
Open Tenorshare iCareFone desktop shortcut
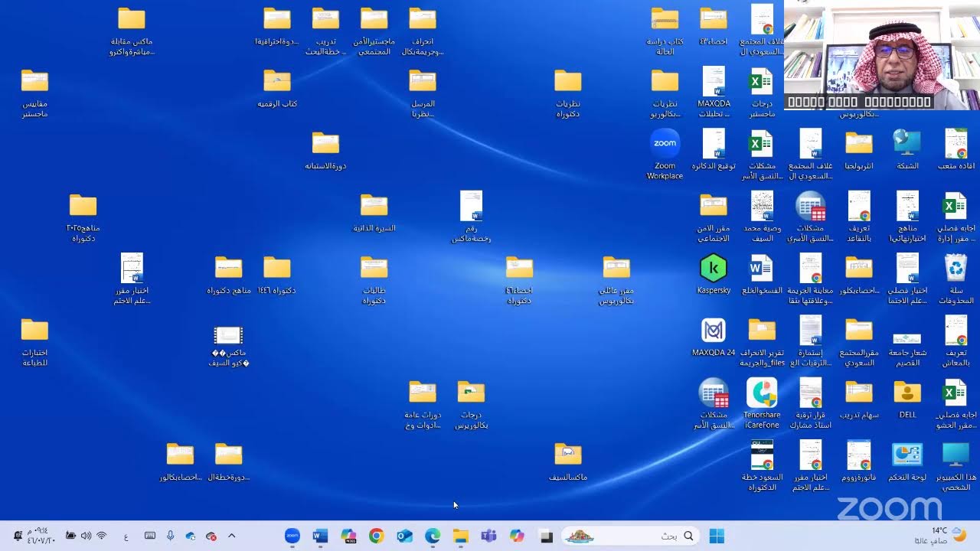point(762,403)
